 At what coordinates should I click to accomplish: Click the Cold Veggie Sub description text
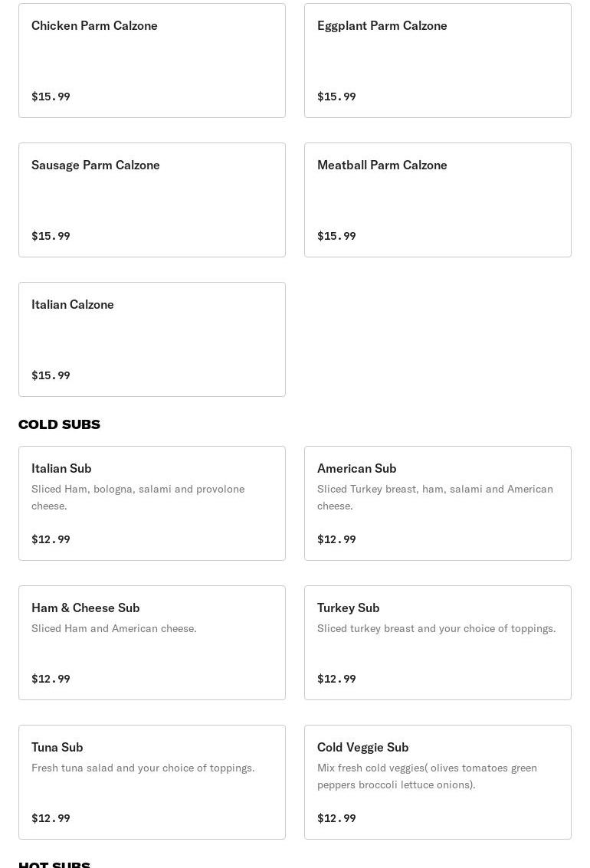[x=427, y=776]
